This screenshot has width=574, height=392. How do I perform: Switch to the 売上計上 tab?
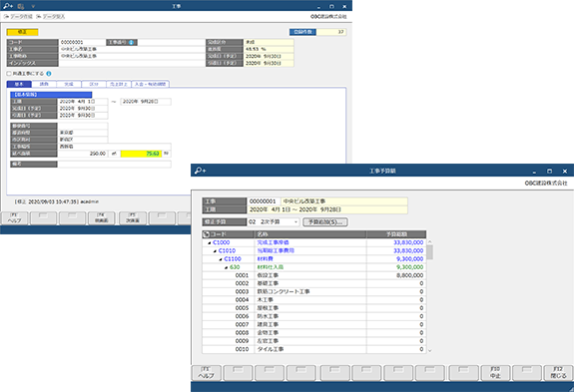click(x=119, y=84)
